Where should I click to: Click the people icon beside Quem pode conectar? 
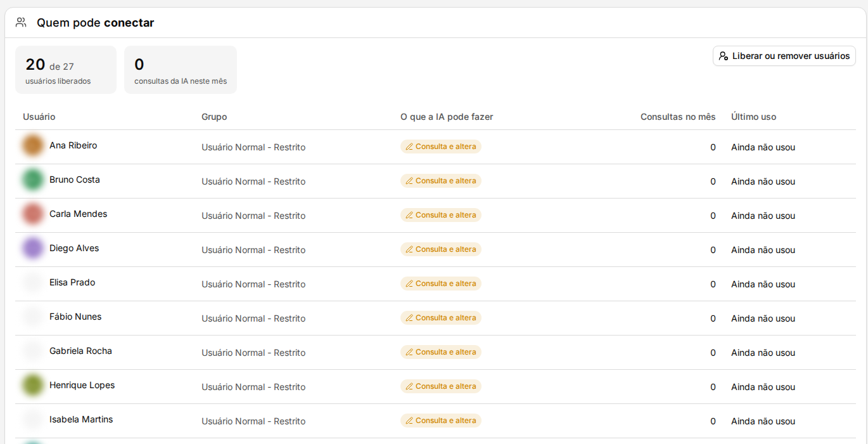21,23
